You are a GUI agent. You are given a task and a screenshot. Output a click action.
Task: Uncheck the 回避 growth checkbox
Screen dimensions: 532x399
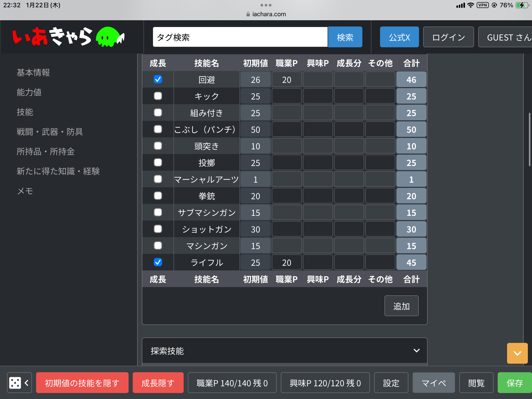158,79
